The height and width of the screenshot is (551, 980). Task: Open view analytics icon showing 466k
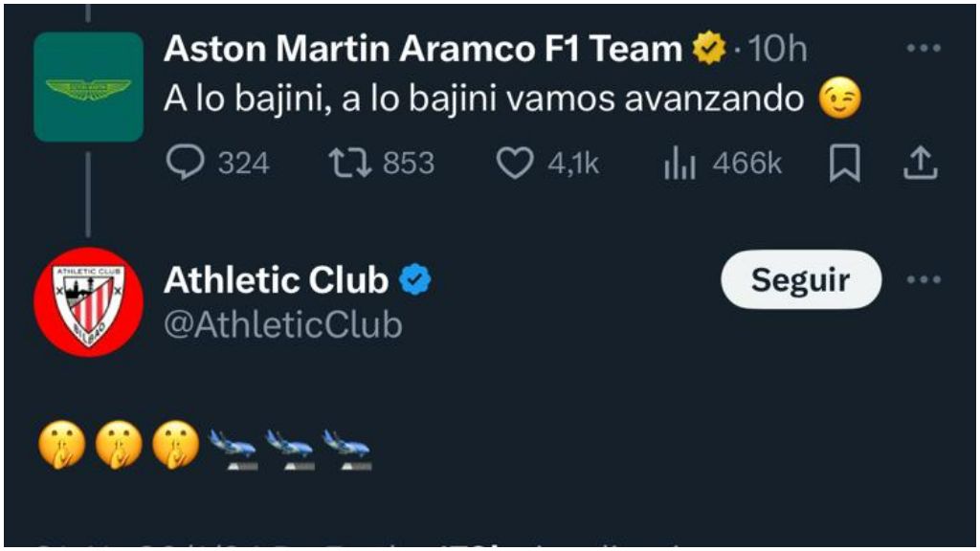tap(681, 164)
